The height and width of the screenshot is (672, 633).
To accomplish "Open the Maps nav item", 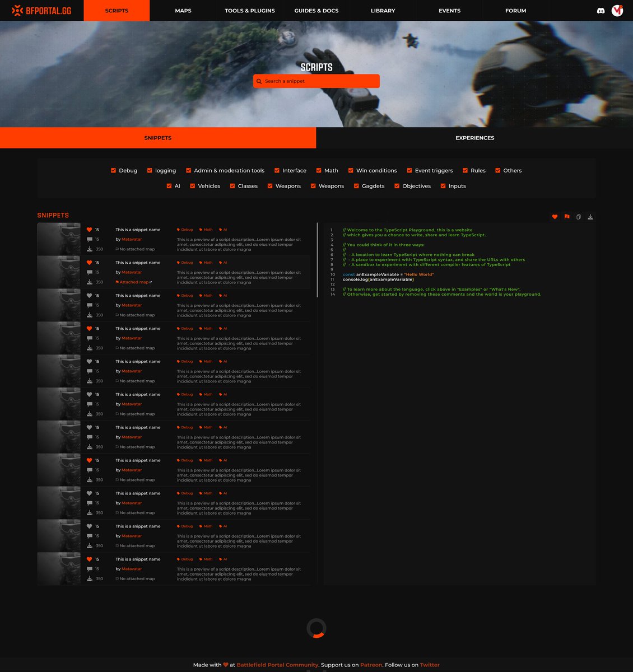I will (183, 11).
